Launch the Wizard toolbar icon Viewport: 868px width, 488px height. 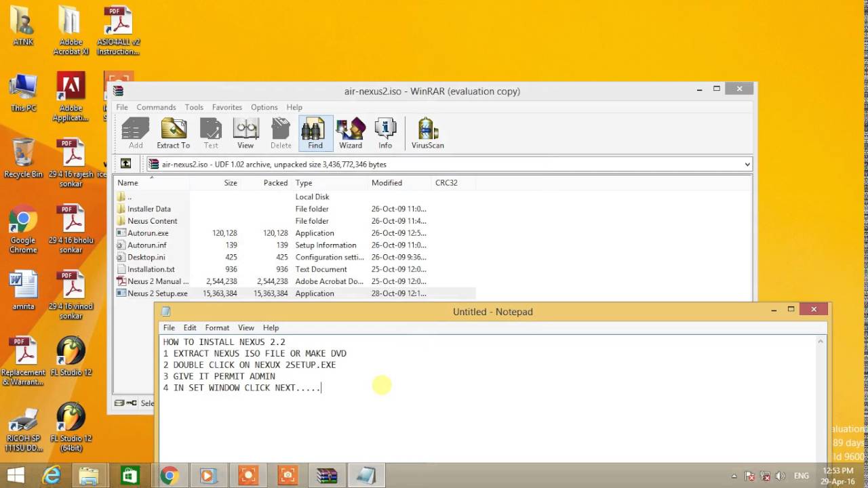(x=351, y=134)
